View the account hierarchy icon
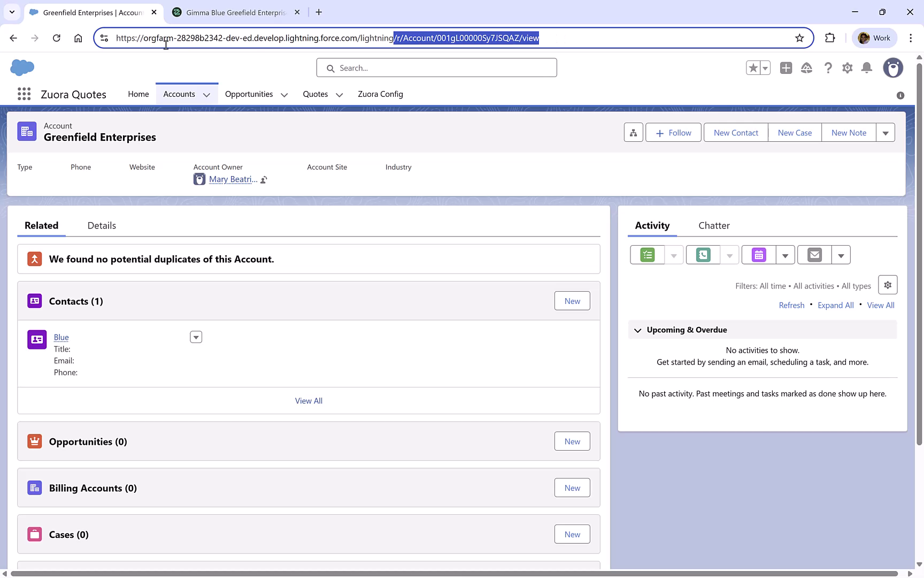 click(633, 132)
